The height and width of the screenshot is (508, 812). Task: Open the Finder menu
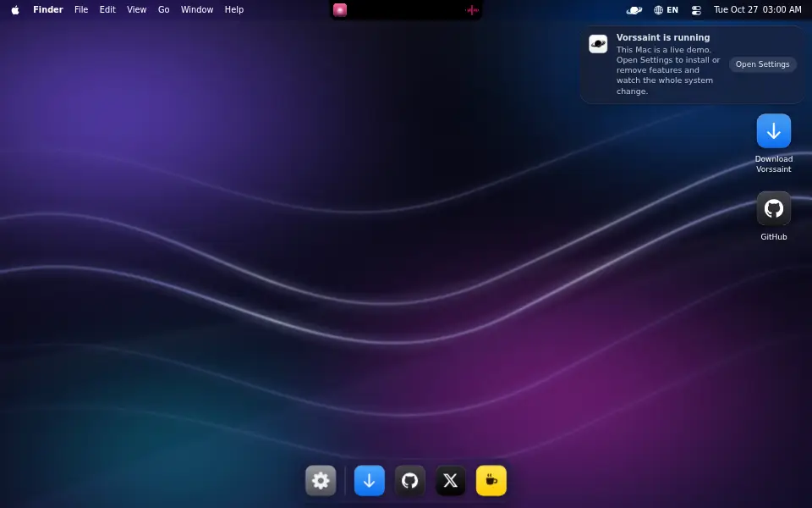48,10
